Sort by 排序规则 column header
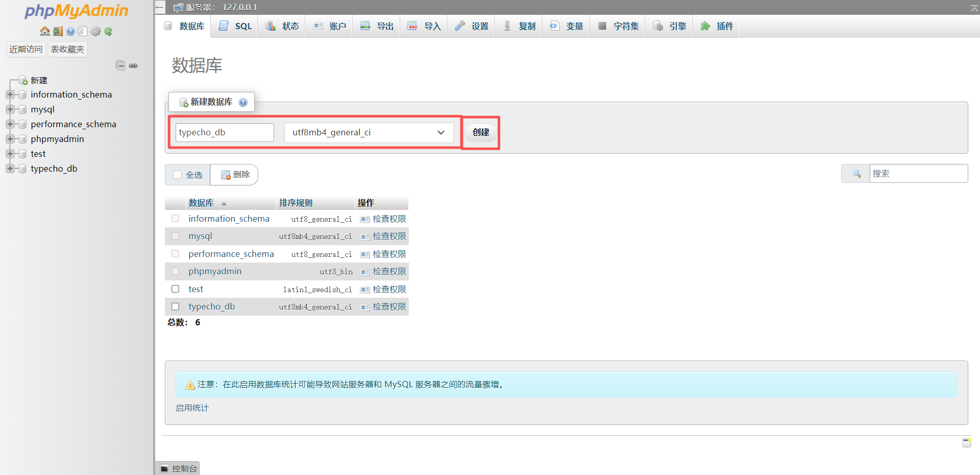 (x=296, y=203)
